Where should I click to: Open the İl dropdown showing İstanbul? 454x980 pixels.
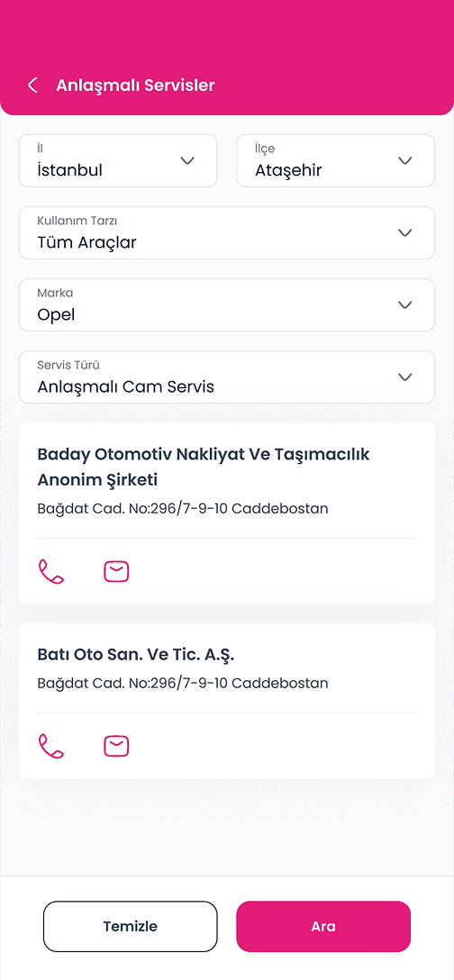click(118, 160)
